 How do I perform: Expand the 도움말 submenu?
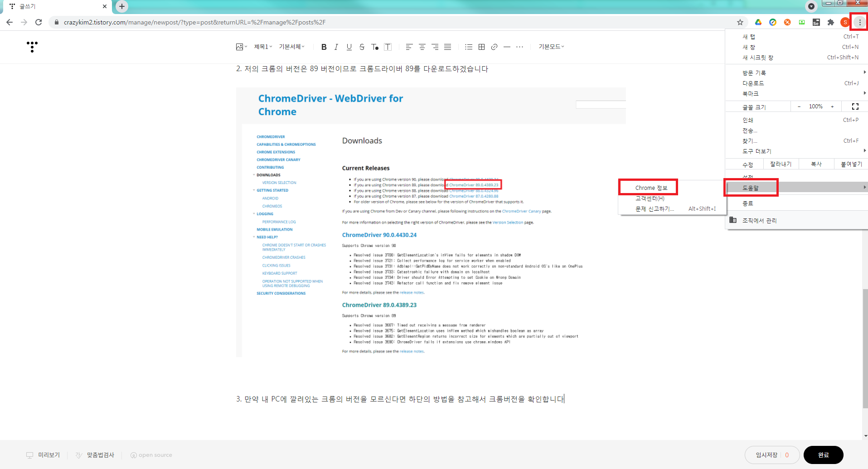click(x=796, y=187)
